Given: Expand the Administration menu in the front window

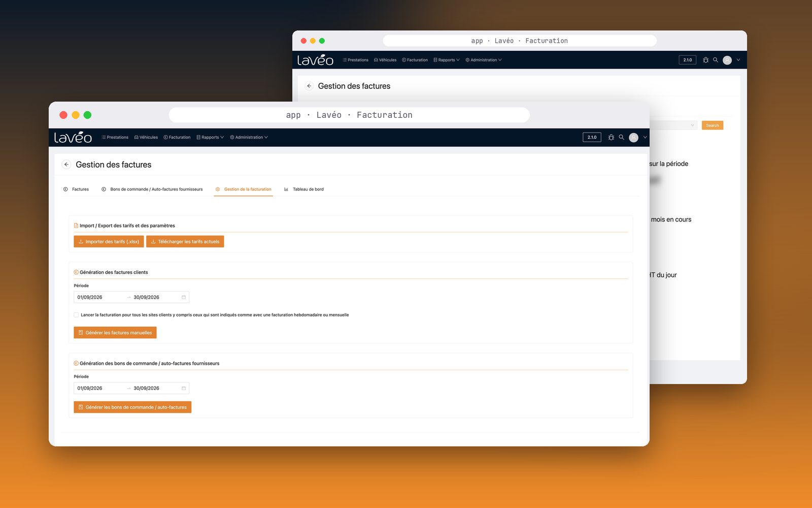Looking at the screenshot, I should (249, 137).
